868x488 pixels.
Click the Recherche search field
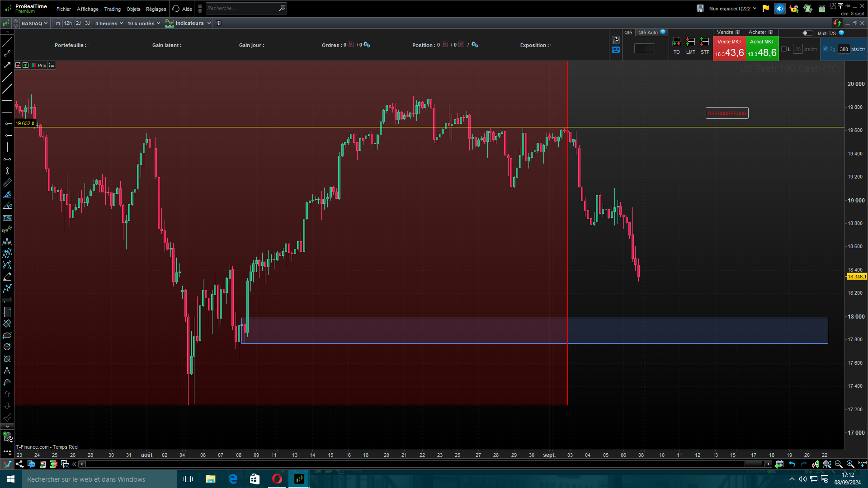(x=242, y=8)
